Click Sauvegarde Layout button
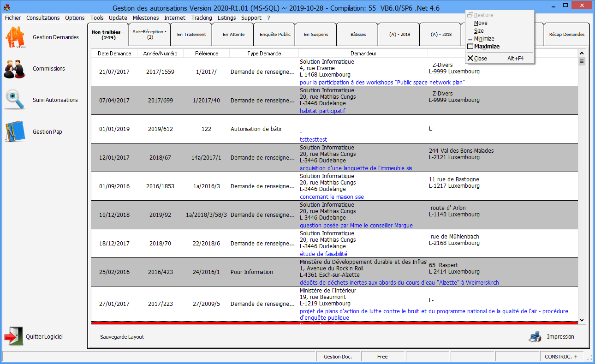This screenshot has width=595, height=364. click(x=122, y=337)
